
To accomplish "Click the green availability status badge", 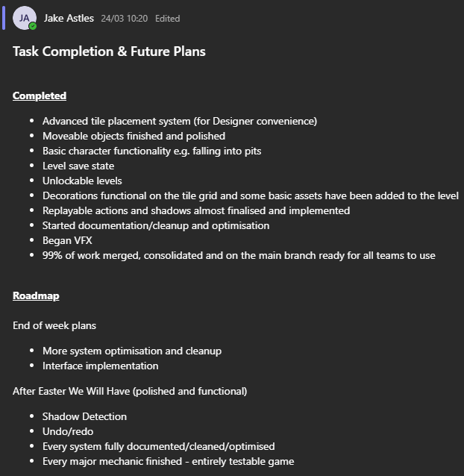I will click(33, 26).
